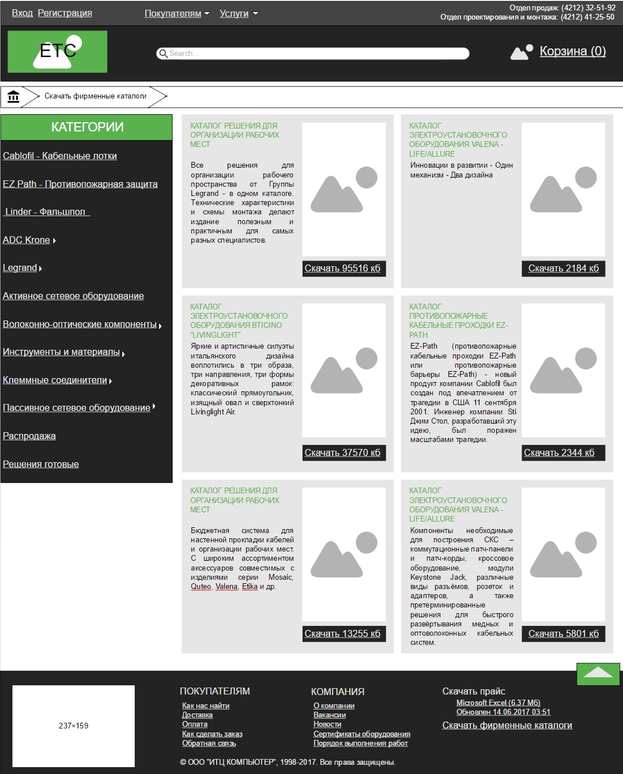Image resolution: width=623 pixels, height=774 pixels.
Task: Download catalog Скачать 95516 кб
Action: (342, 269)
